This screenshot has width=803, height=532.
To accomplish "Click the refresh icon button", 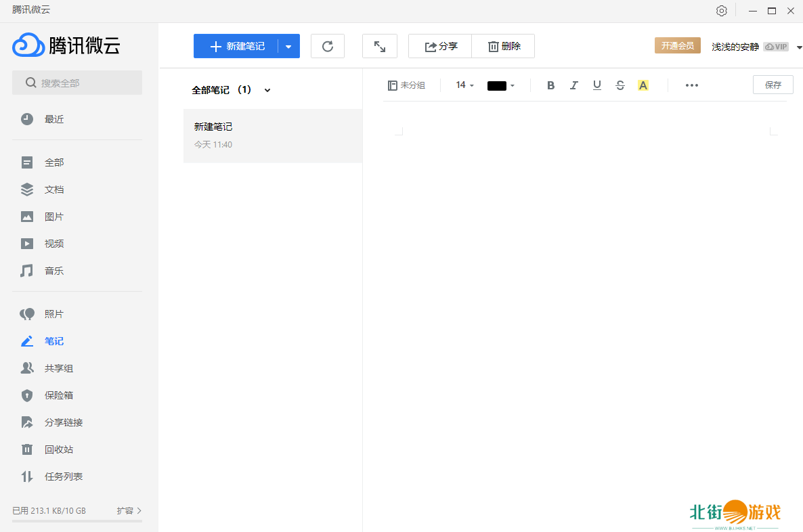I will [x=328, y=46].
